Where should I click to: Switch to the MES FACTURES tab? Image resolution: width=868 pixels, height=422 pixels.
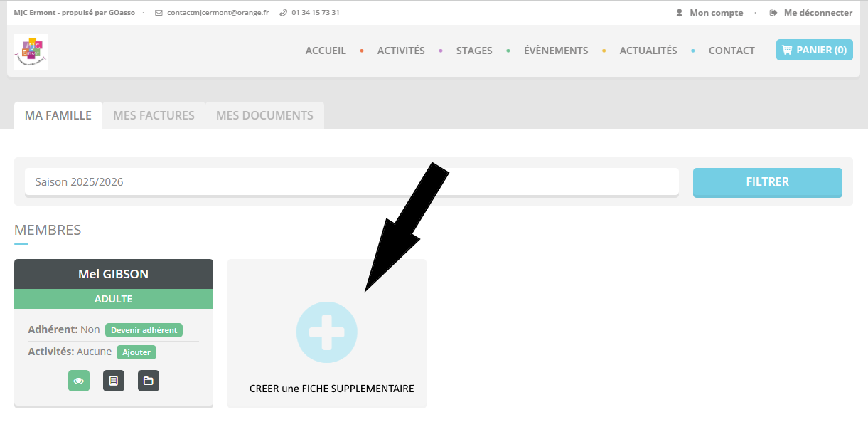tap(154, 115)
